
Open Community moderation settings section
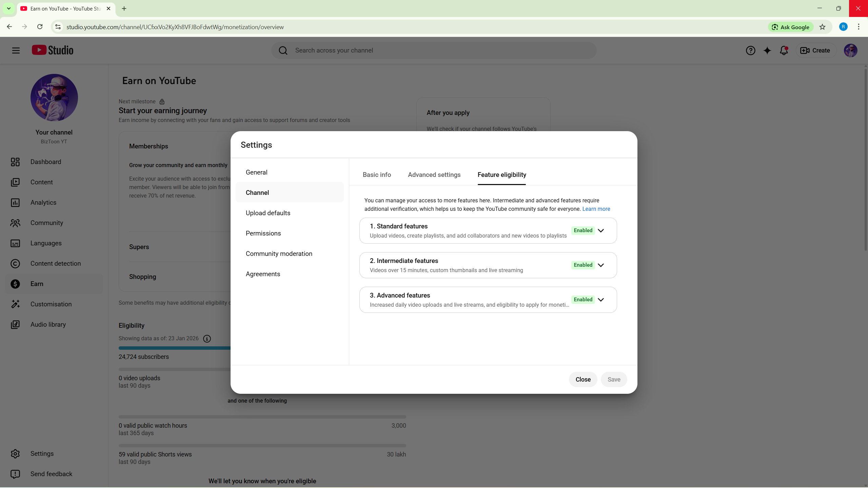[x=279, y=254]
